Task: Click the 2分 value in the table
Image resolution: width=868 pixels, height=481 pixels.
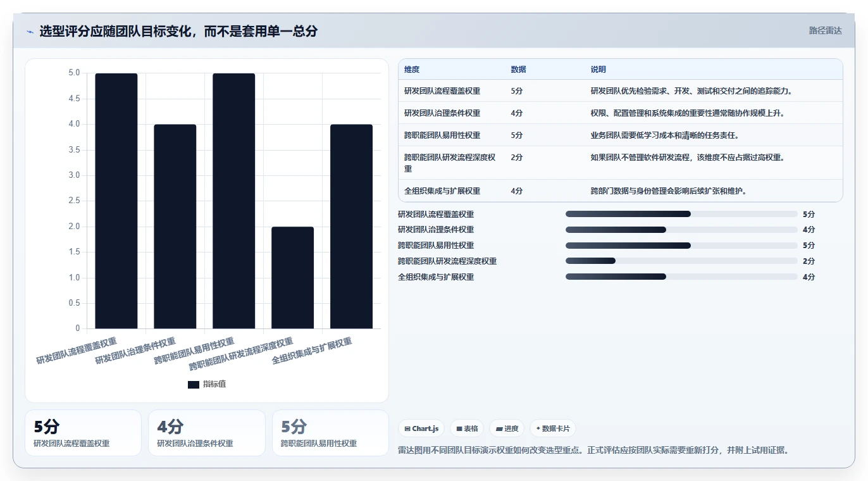Action: click(x=517, y=158)
